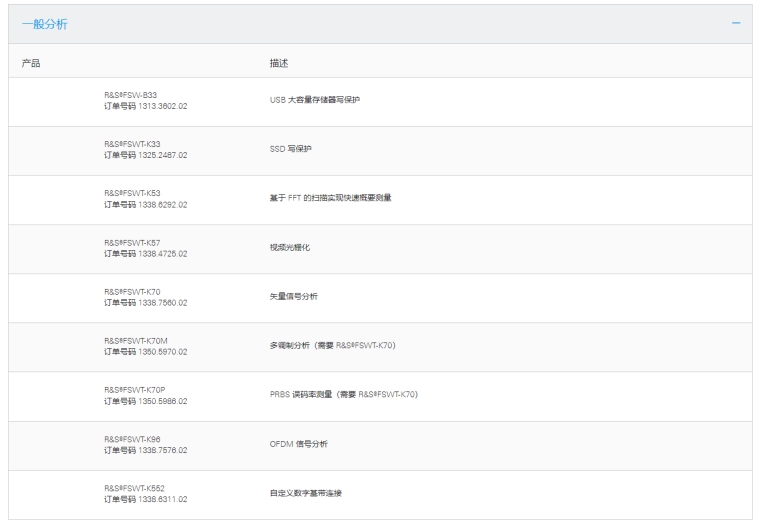Select the OFDM 信号分析 description
760x526 pixels.
(x=298, y=443)
